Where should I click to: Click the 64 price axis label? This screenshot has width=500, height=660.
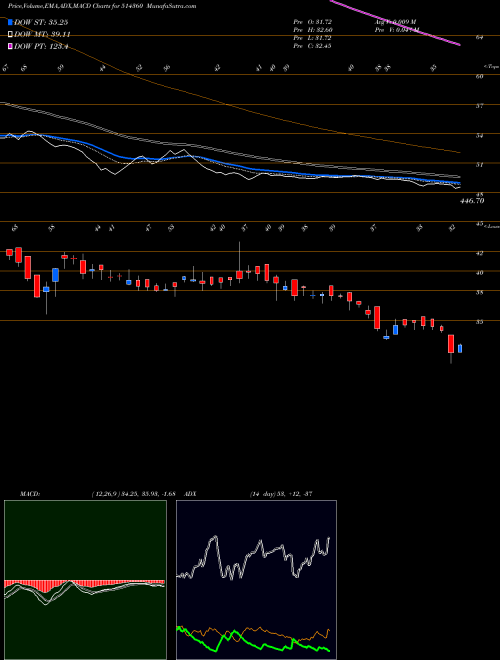click(479, 37)
